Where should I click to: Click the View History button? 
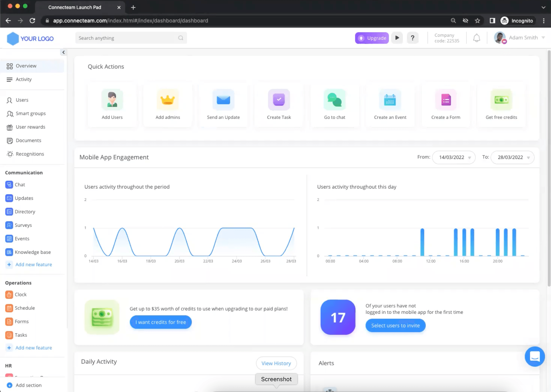pos(276,363)
